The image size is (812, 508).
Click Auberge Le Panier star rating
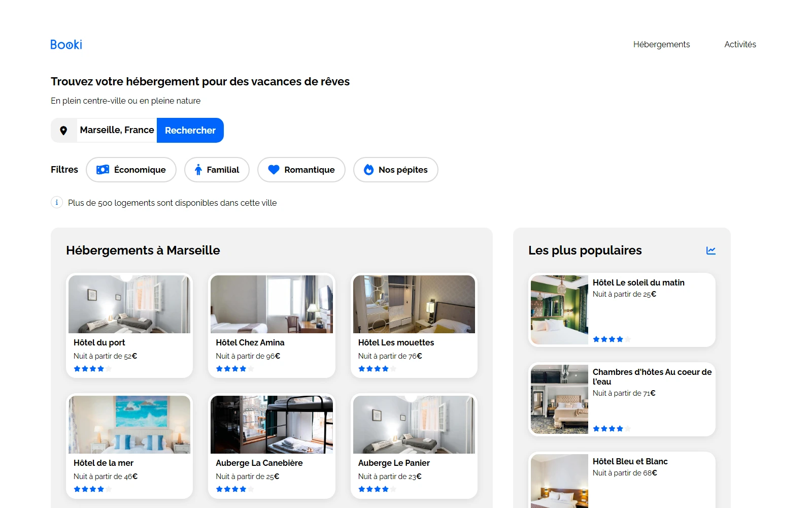[377, 489]
